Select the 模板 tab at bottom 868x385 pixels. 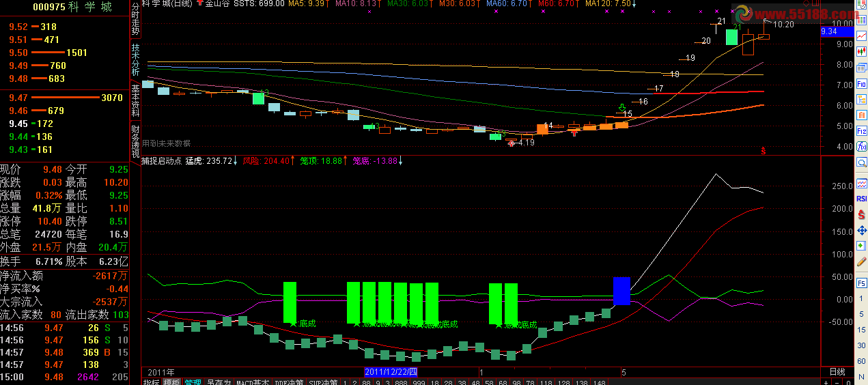tap(171, 382)
